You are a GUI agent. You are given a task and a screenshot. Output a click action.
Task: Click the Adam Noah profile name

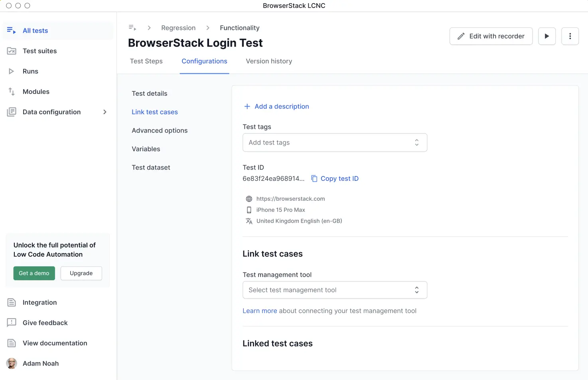41,364
